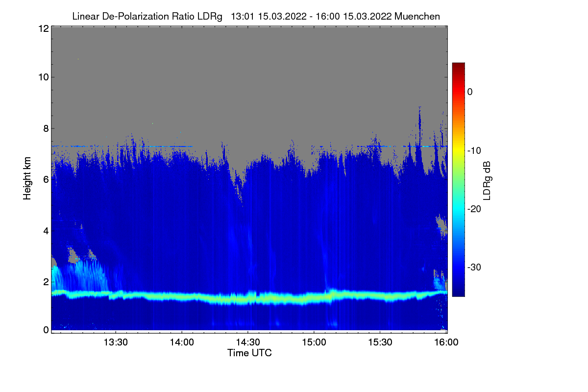This screenshot has width=588, height=392.
Task: Click the 15:30 time tick label
Action: coord(380,343)
